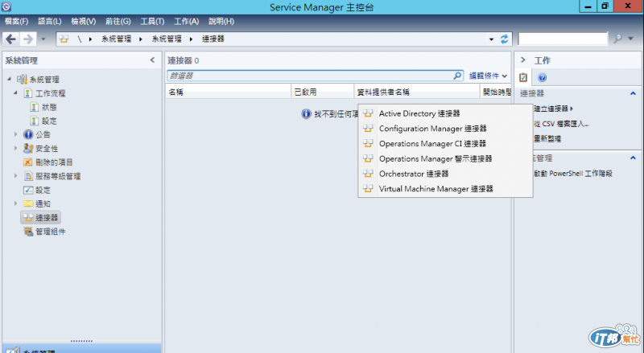Open the 檔案(F) menu
Image resolution: width=644 pixels, height=353 pixels.
16,22
